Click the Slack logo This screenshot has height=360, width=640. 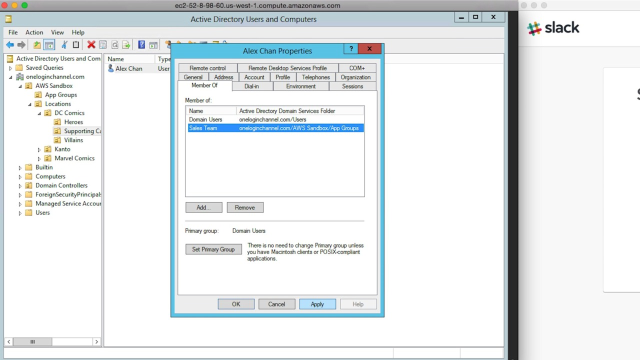553,28
